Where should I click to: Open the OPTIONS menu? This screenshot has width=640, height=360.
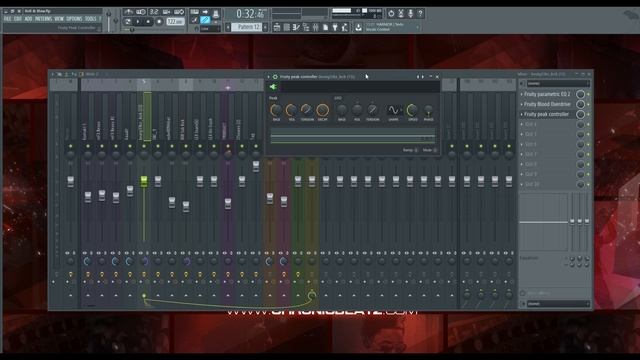tap(74, 19)
